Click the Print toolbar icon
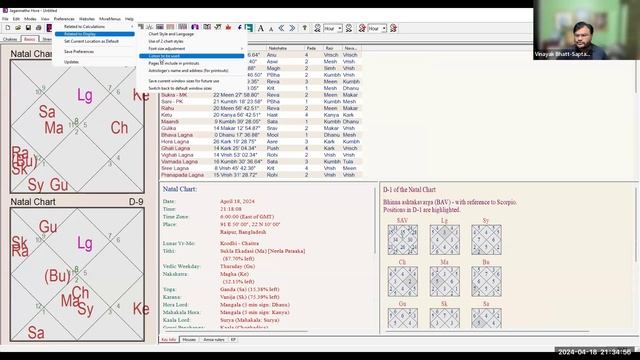Screen dimensions: 640x360 (38, 28)
